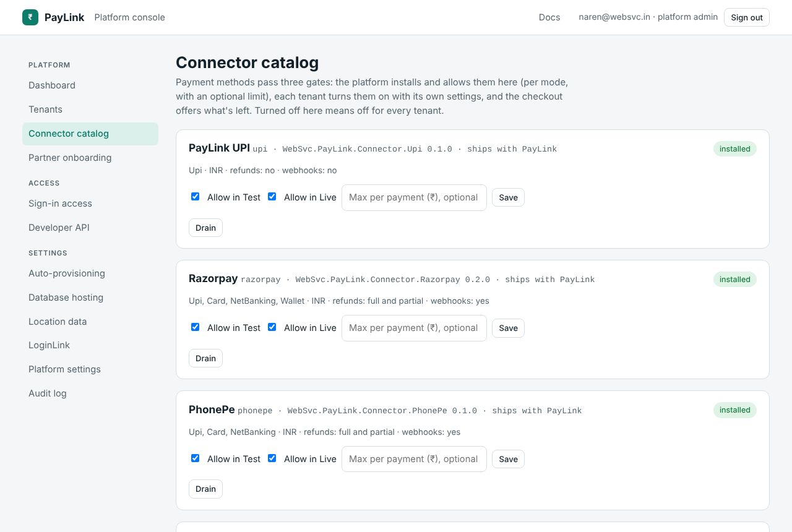Viewport: 792px width, 532px height.
Task: Drain the Razorpay connector
Action: point(205,358)
